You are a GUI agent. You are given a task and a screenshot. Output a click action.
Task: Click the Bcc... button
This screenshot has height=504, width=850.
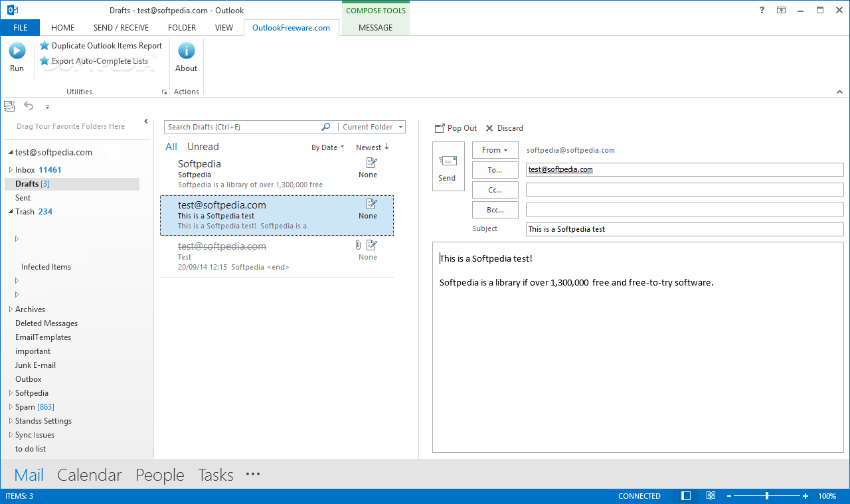click(x=495, y=210)
